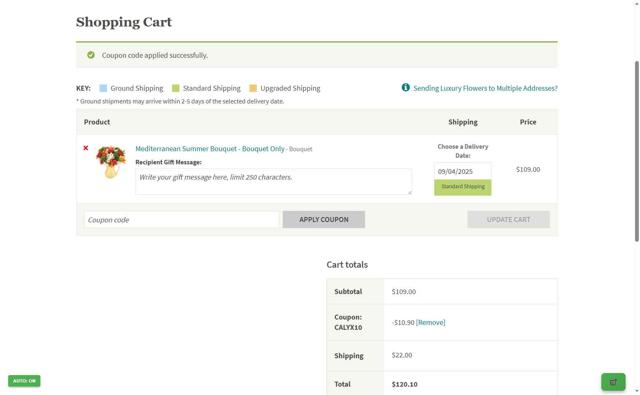Click 'Choose a Delivery Date' label
The height and width of the screenshot is (395, 640).
coord(462,151)
